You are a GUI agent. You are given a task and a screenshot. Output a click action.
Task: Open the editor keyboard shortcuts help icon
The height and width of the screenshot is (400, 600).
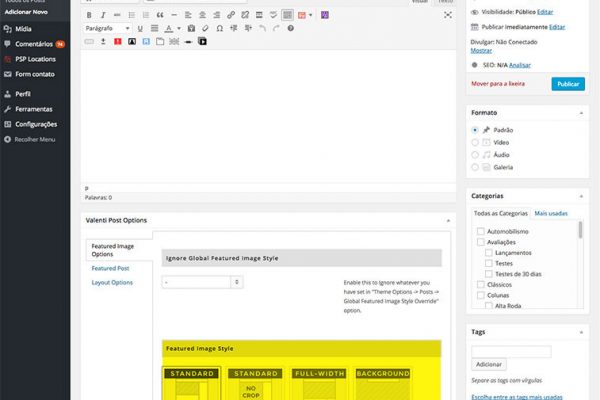click(x=291, y=29)
